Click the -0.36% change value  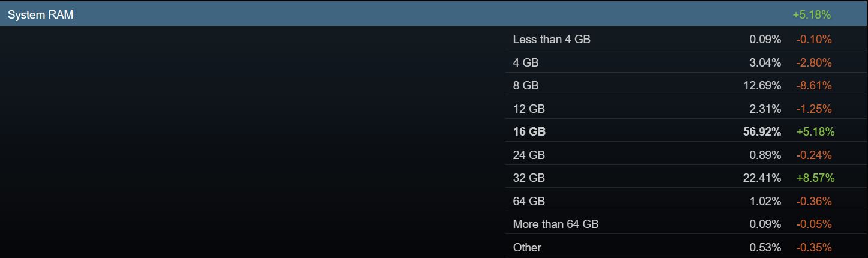pos(814,201)
